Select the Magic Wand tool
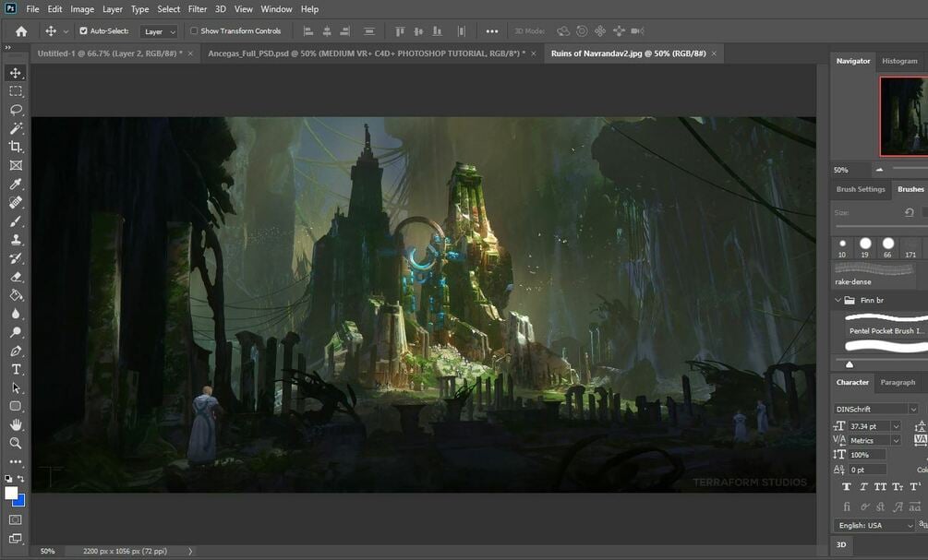Image resolution: width=928 pixels, height=560 pixels. 16,128
